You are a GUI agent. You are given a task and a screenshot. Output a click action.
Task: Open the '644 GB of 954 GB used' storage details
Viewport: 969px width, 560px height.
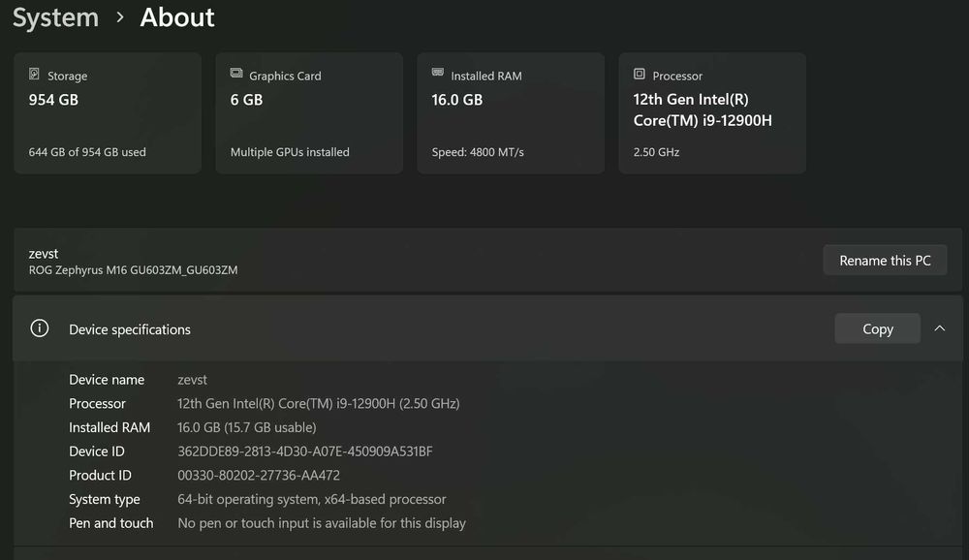(x=87, y=152)
